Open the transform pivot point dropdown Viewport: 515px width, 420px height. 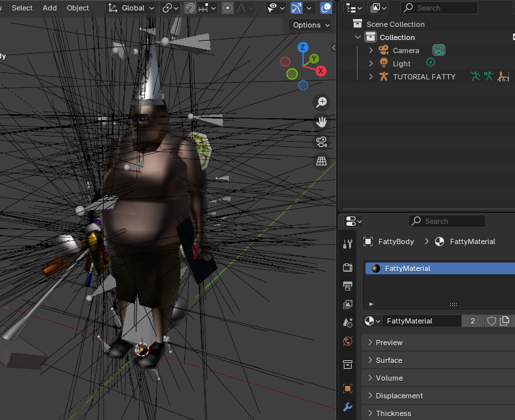click(170, 8)
